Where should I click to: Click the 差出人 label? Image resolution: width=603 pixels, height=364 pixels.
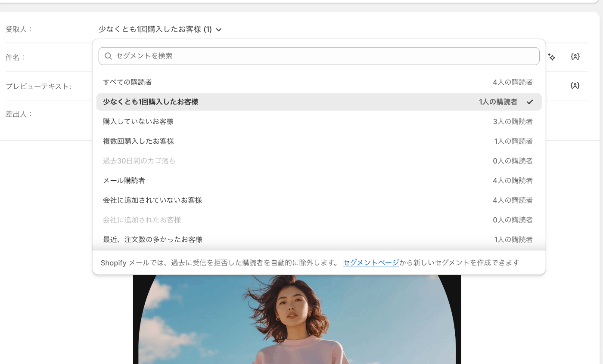coord(19,114)
